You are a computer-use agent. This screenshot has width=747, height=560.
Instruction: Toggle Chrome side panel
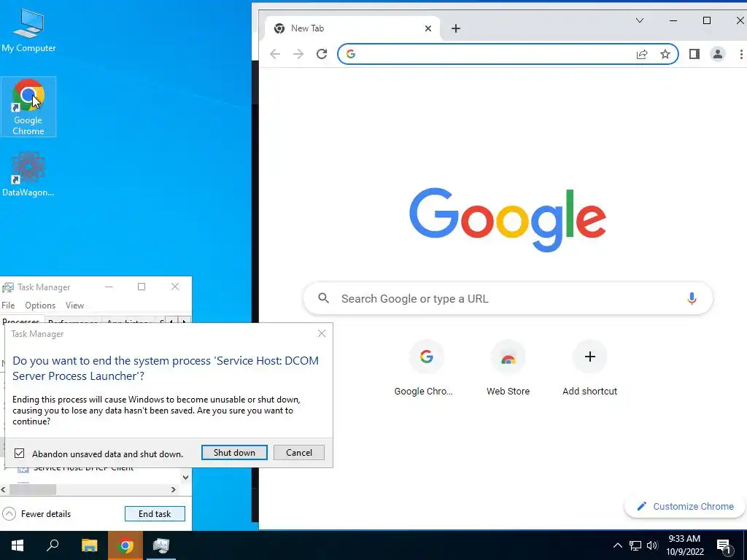[694, 54]
